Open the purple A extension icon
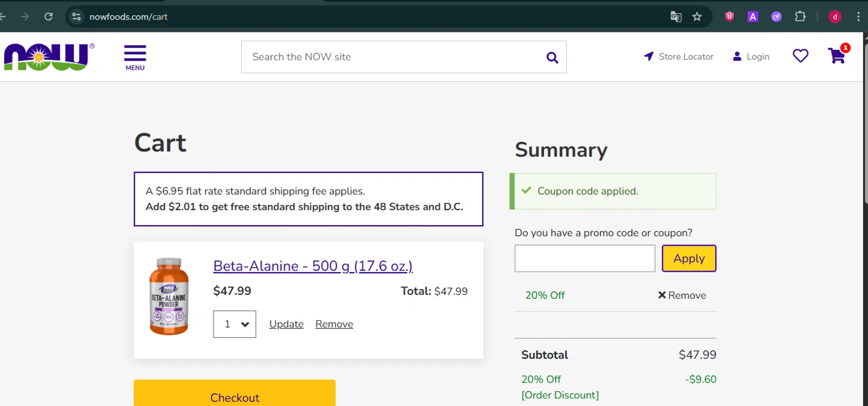This screenshot has height=406, width=868. (x=753, y=17)
